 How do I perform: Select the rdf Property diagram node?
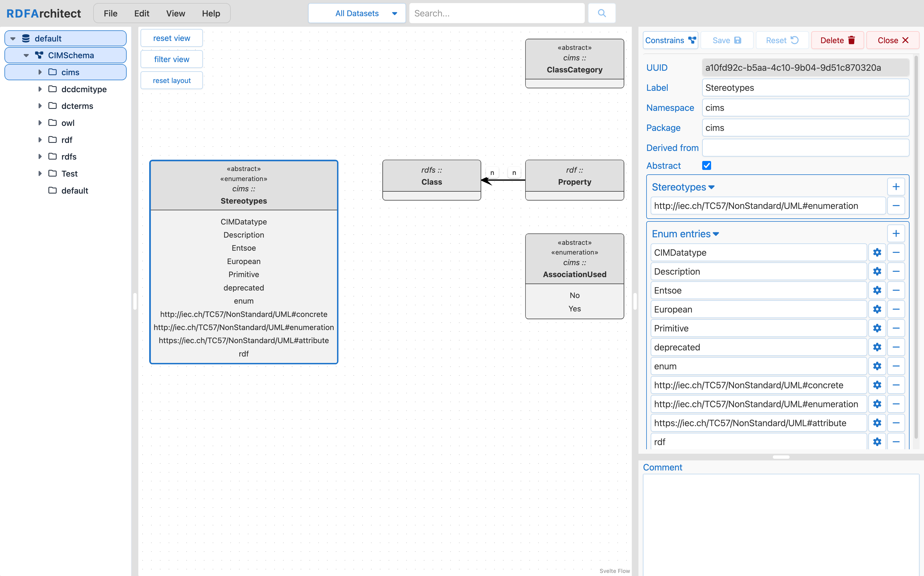click(x=574, y=180)
